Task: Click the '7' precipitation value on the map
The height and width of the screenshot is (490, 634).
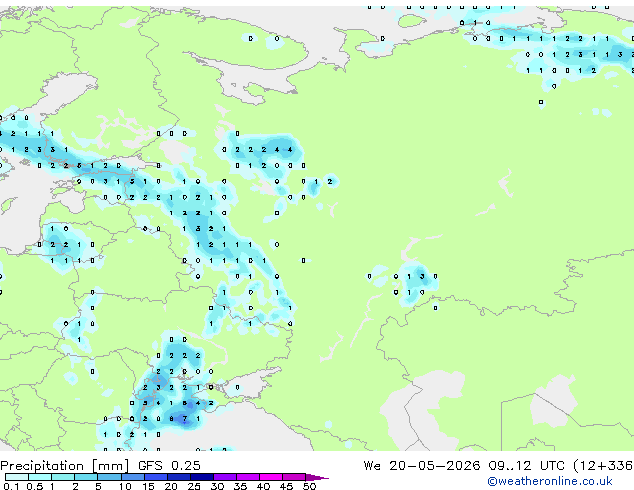Action: pos(185,419)
